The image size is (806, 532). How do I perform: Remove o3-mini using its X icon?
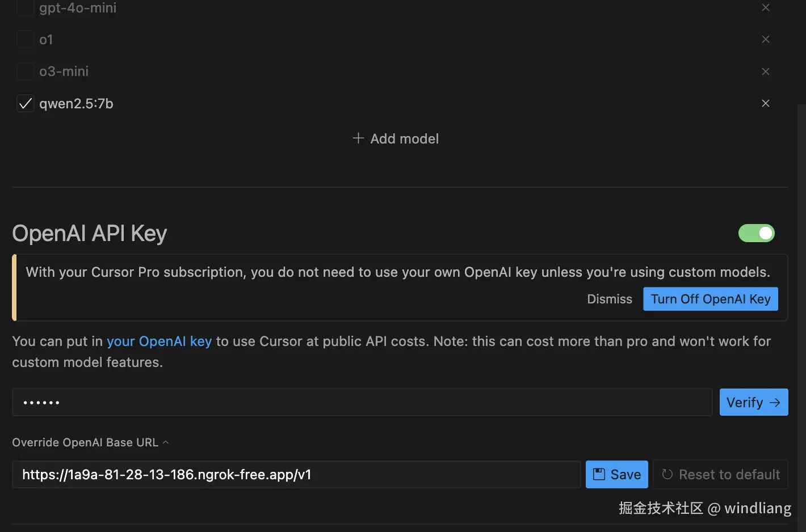point(766,71)
